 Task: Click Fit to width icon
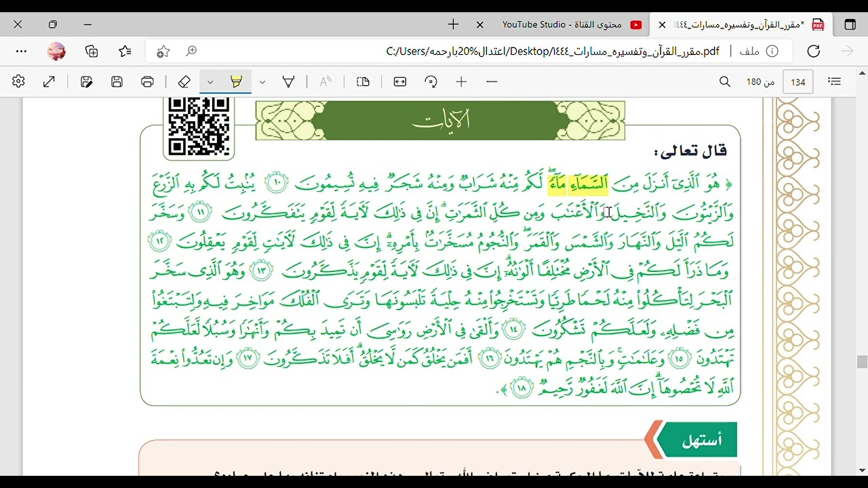click(400, 81)
